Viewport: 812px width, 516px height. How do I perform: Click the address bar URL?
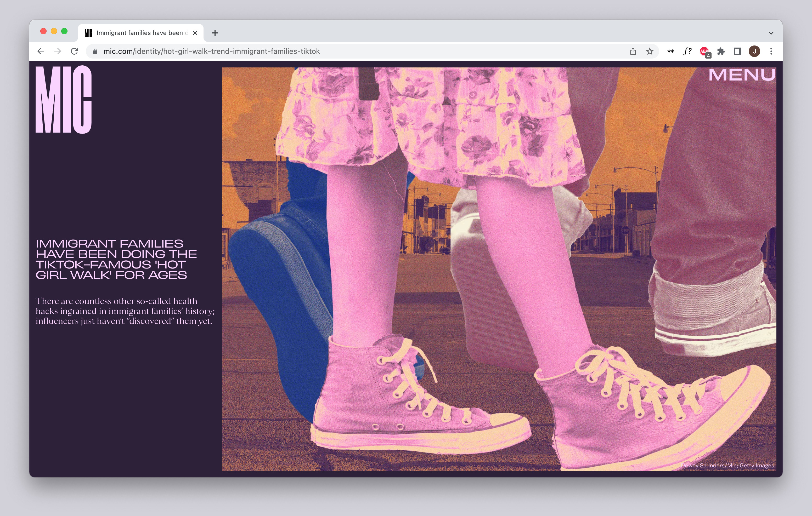pyautogui.click(x=211, y=51)
